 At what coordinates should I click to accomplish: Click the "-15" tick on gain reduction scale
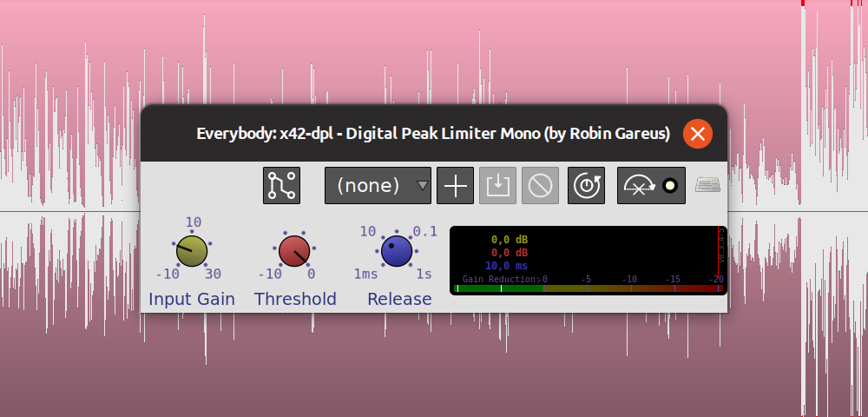(673, 279)
